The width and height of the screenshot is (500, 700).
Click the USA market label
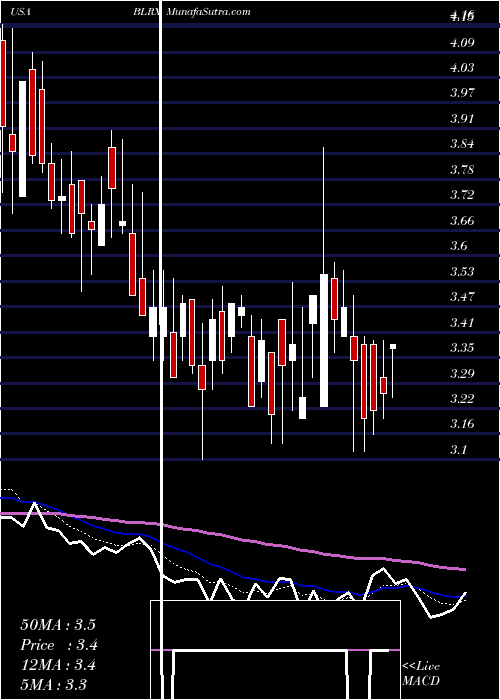point(21,12)
